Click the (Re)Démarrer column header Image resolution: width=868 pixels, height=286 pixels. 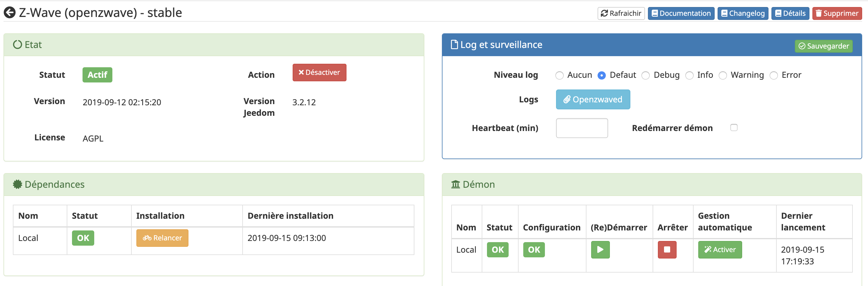[x=618, y=228]
